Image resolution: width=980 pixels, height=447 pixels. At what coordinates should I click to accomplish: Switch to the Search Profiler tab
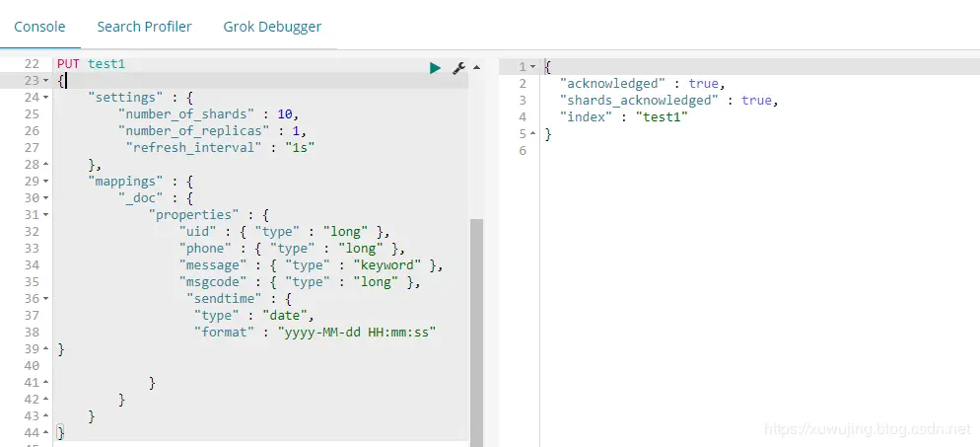coord(144,27)
